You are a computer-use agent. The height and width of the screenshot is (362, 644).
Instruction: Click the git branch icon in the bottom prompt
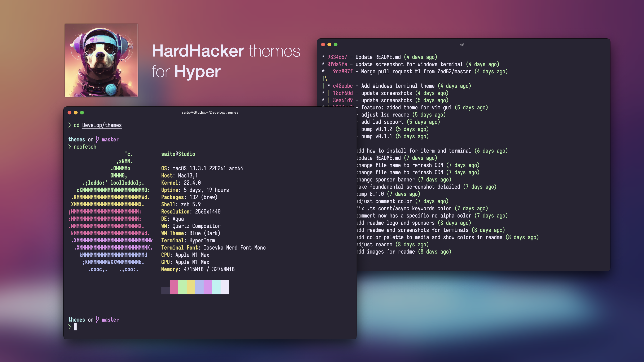click(x=97, y=320)
